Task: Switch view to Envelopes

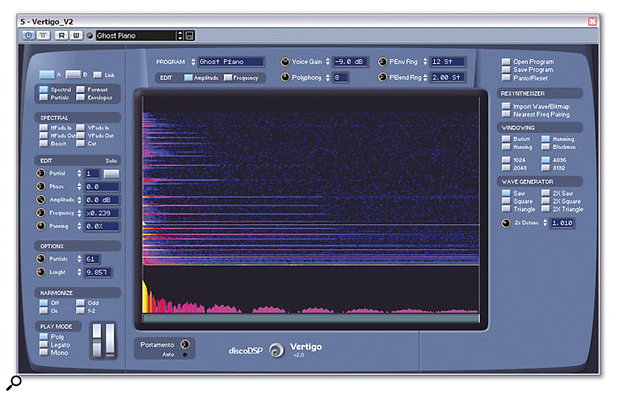Action: click(80, 97)
